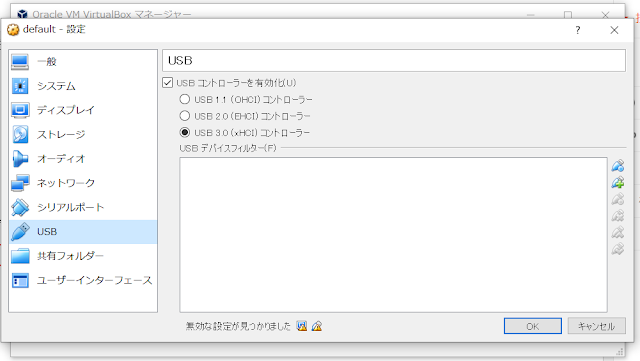
Task: Select the ストレージ disk icon
Action: click(x=20, y=134)
